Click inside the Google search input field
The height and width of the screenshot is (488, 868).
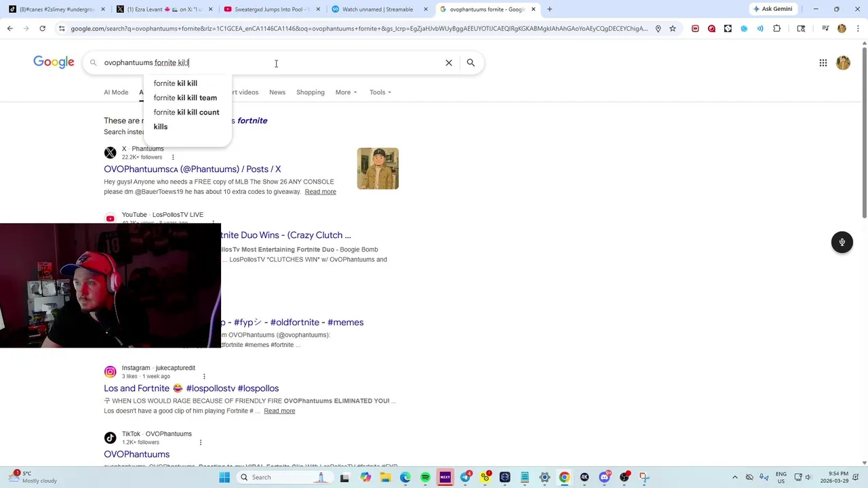(271, 62)
